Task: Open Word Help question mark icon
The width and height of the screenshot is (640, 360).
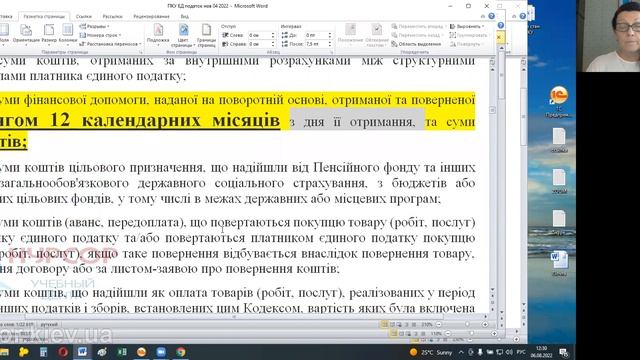Action: click(492, 16)
